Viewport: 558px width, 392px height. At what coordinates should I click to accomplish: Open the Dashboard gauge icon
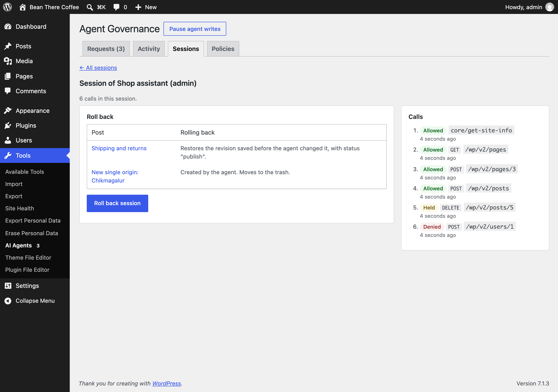tap(8, 27)
